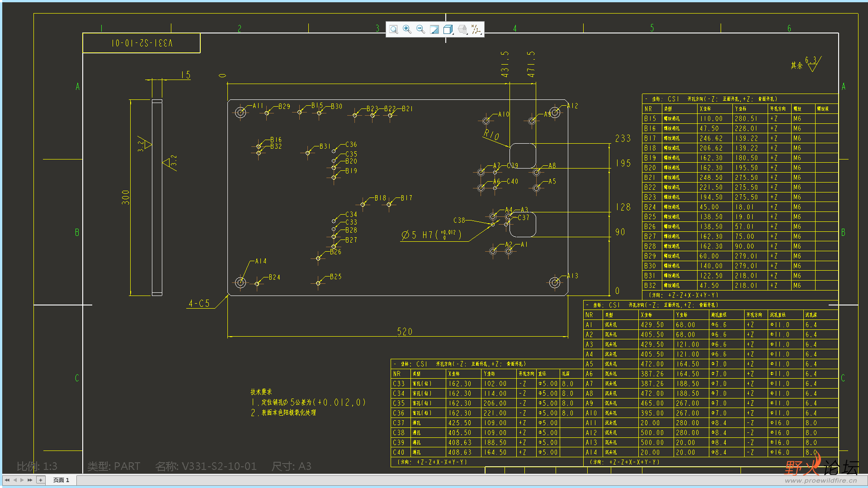Select zone number 2 on top border
Viewport: 868px width, 488px height.
[240, 28]
